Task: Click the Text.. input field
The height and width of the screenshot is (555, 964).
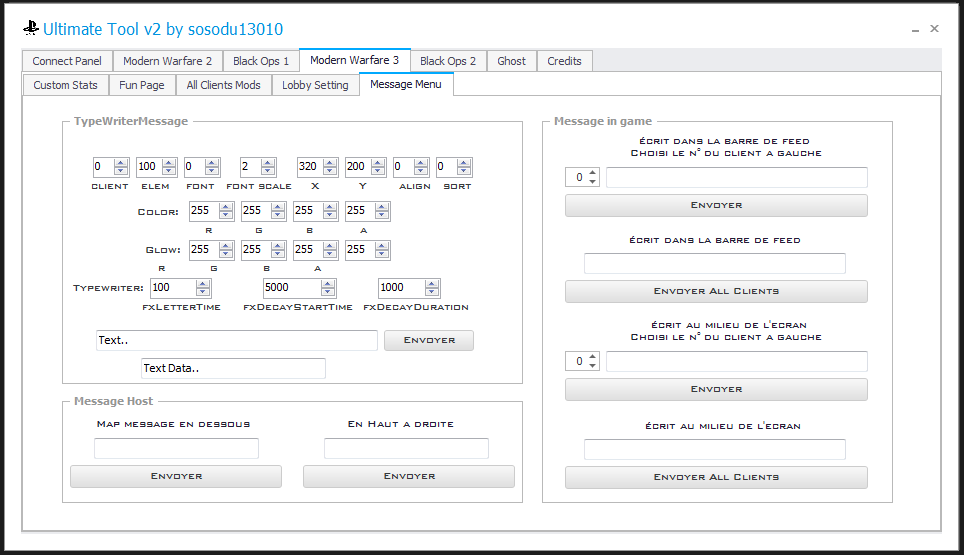Action: (x=237, y=340)
